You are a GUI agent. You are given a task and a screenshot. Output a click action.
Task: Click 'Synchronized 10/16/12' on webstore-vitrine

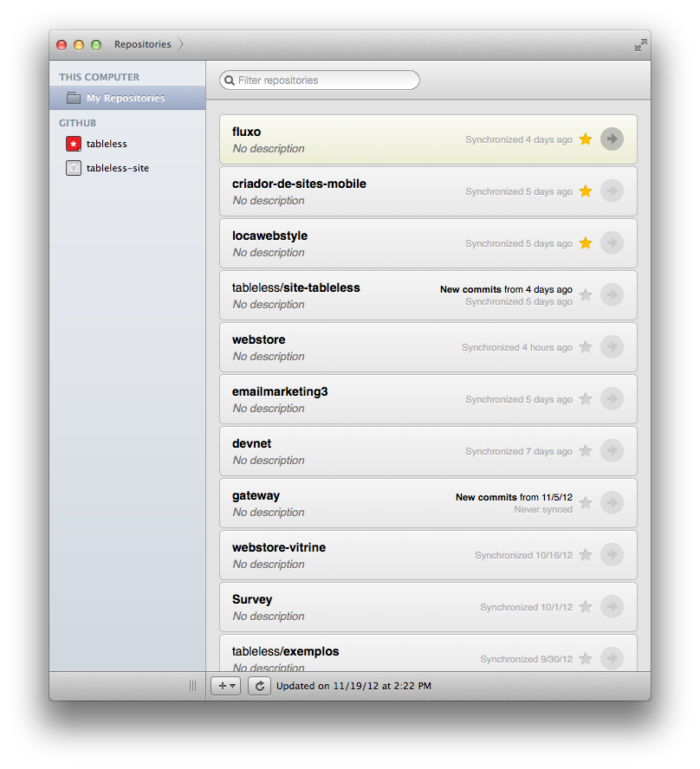(x=524, y=555)
